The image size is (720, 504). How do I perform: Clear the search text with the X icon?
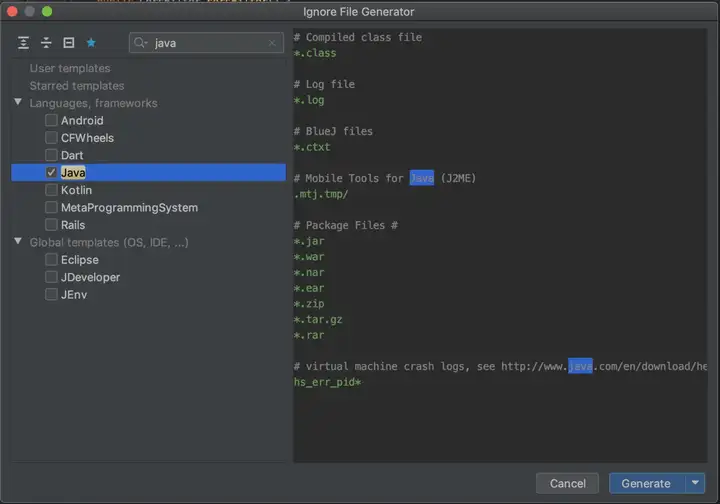(272, 43)
